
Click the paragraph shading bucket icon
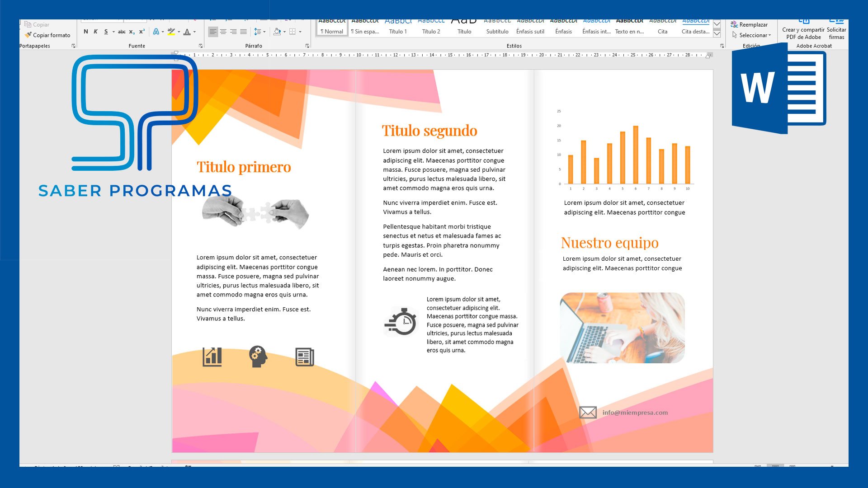coord(277,32)
